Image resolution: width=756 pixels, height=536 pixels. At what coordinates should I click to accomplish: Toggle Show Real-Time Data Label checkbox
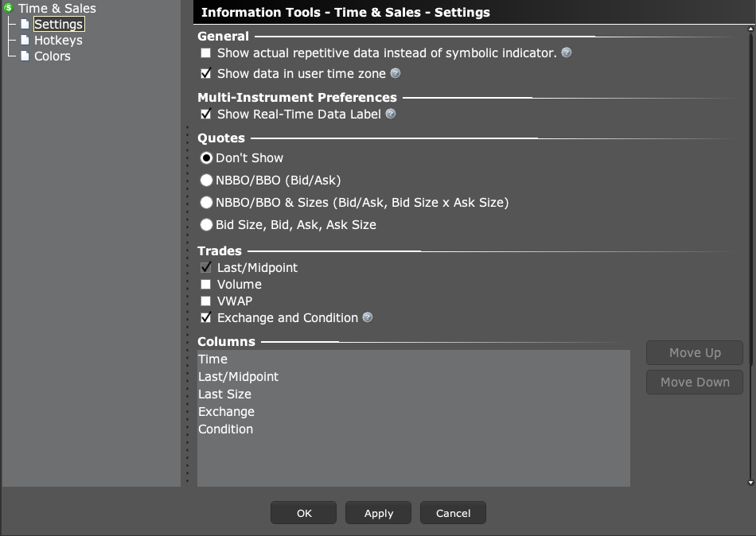tap(206, 114)
